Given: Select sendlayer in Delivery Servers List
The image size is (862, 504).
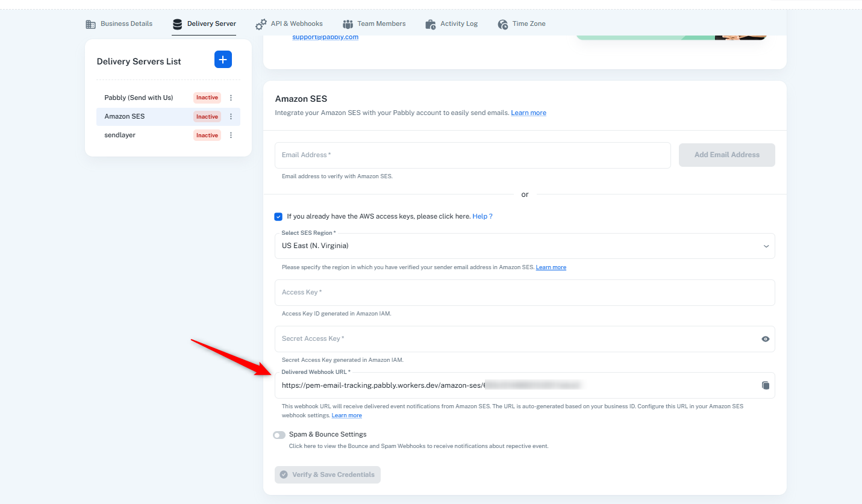Looking at the screenshot, I should pyautogui.click(x=120, y=135).
